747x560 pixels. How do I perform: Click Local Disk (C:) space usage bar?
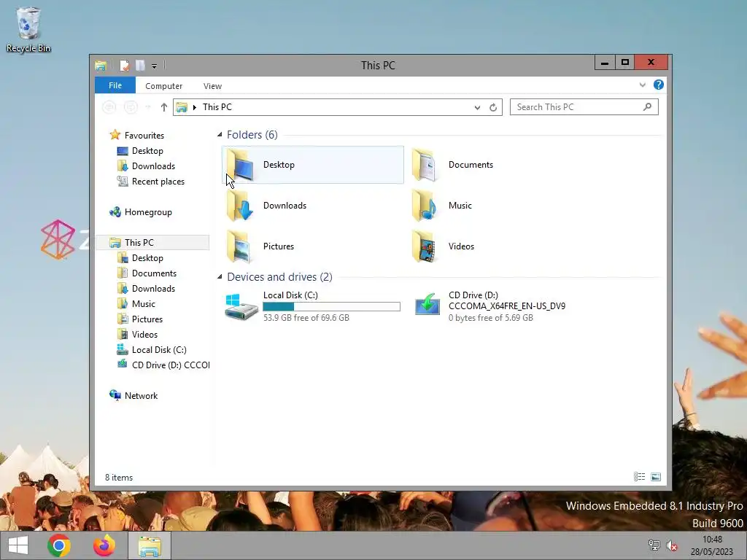[x=332, y=307]
